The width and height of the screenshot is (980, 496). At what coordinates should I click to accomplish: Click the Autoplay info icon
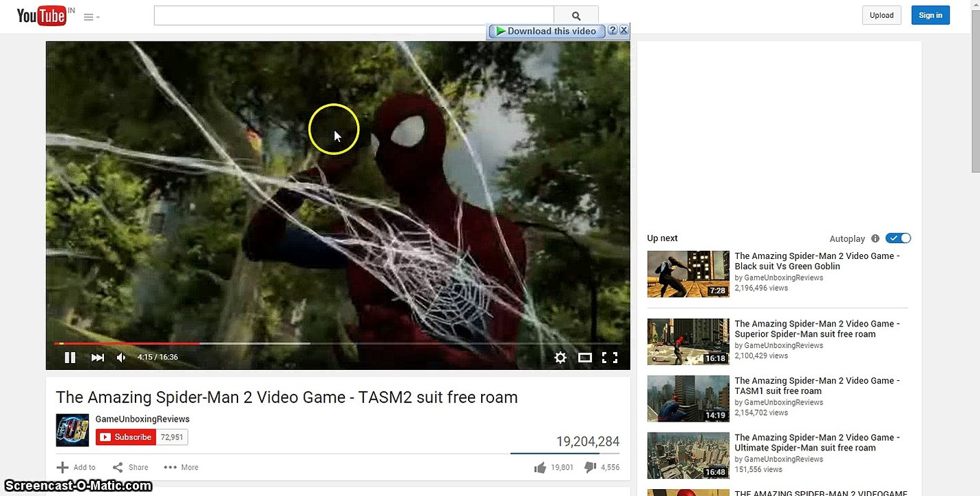(x=875, y=238)
